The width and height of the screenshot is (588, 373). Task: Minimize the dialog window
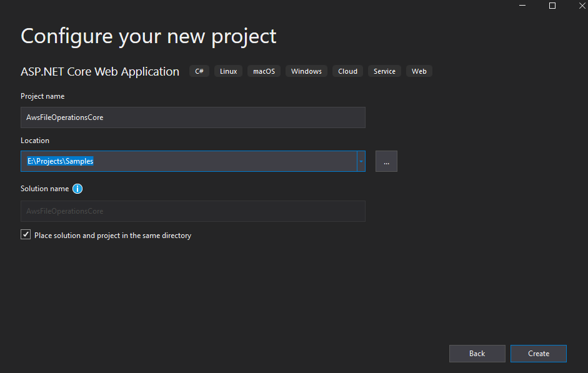click(x=522, y=6)
